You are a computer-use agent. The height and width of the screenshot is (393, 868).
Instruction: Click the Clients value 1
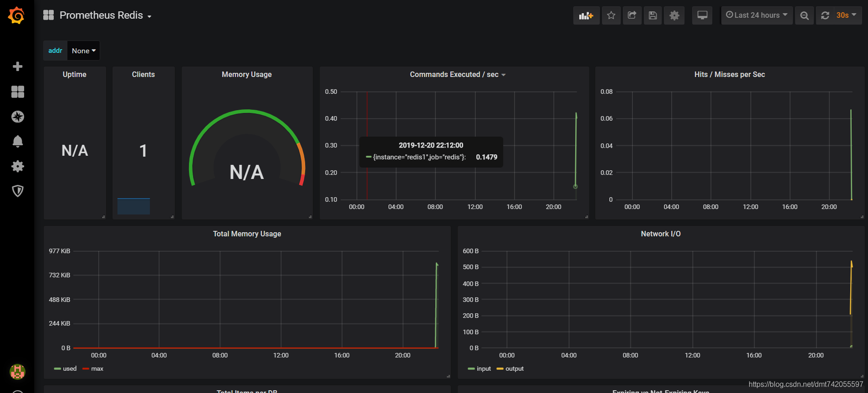click(143, 151)
